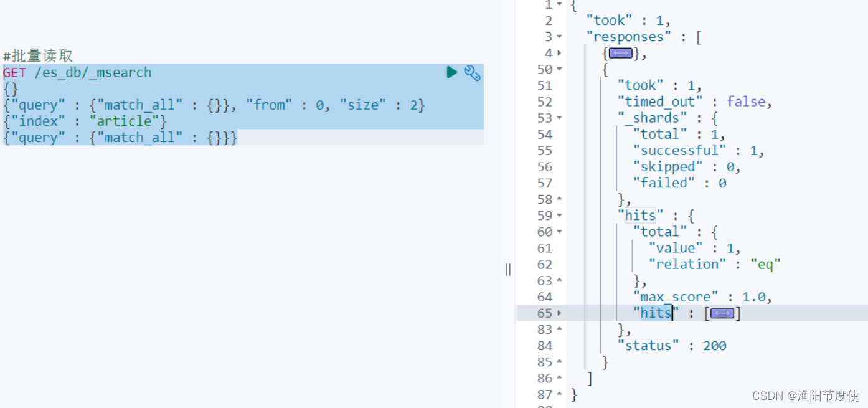The height and width of the screenshot is (408, 868).
Task: Click the "total" key on line 60
Action: tap(660, 232)
